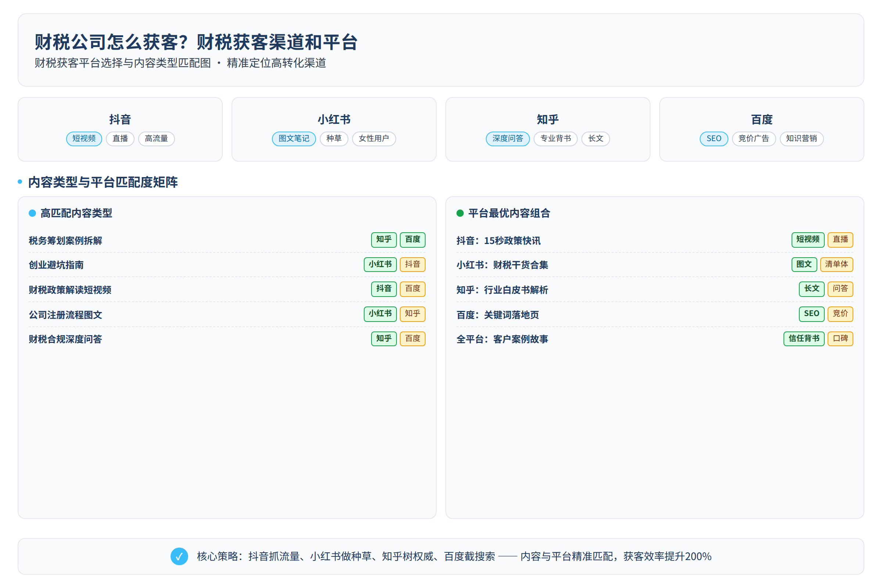
Task: Select the 短视频 tag in the 抖音 card
Action: tap(84, 139)
